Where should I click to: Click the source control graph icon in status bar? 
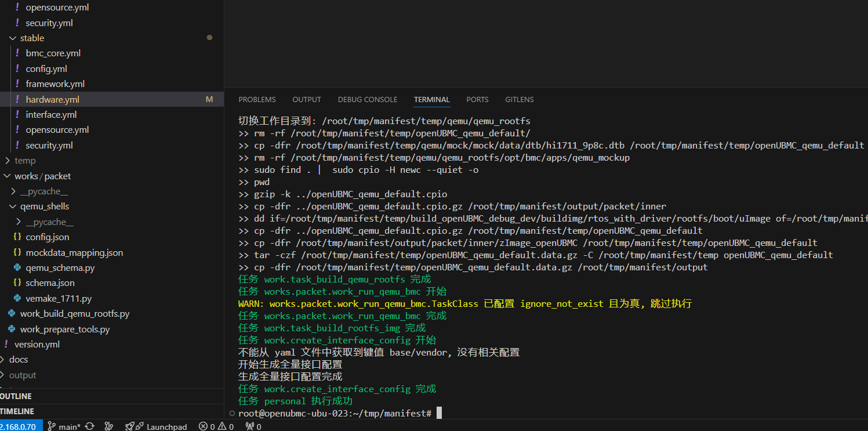tap(108, 426)
